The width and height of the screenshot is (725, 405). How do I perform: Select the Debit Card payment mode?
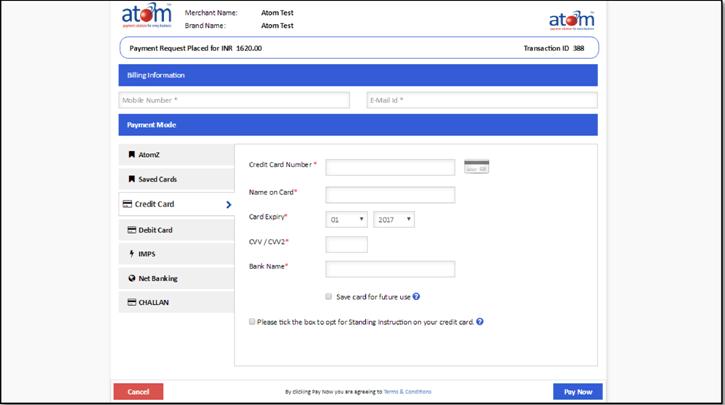[x=177, y=230]
